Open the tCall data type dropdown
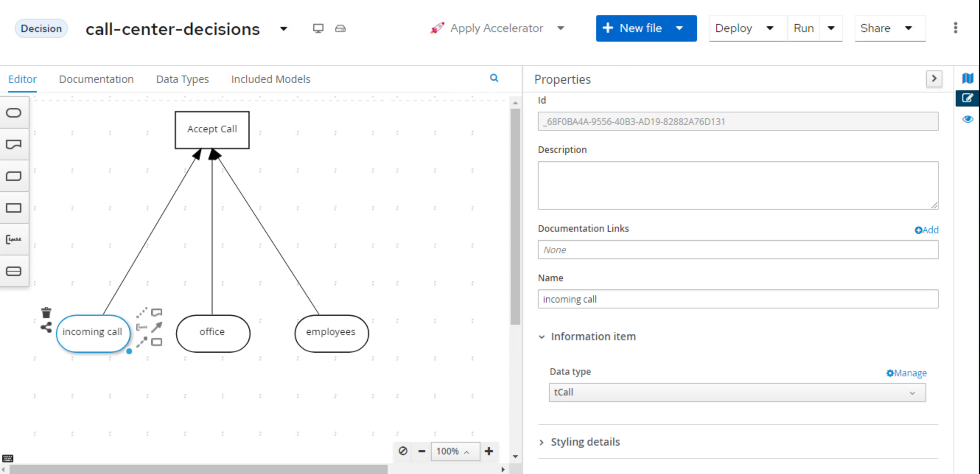980x474 pixels. (x=737, y=393)
